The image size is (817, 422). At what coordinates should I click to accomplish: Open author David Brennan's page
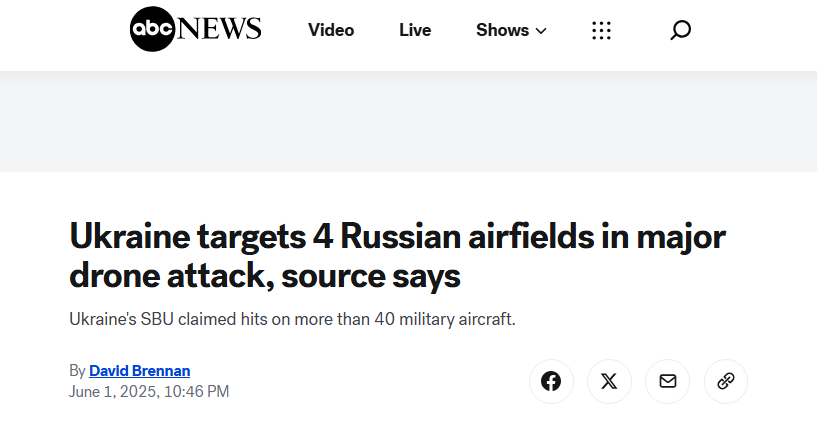tap(140, 371)
